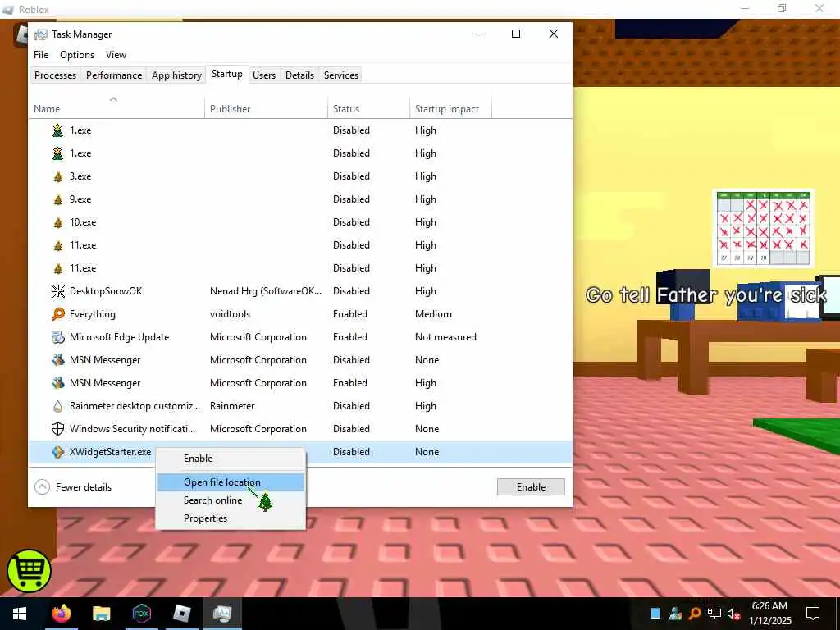Select the Startup tab
Screen dimensions: 840x630
[x=227, y=74]
